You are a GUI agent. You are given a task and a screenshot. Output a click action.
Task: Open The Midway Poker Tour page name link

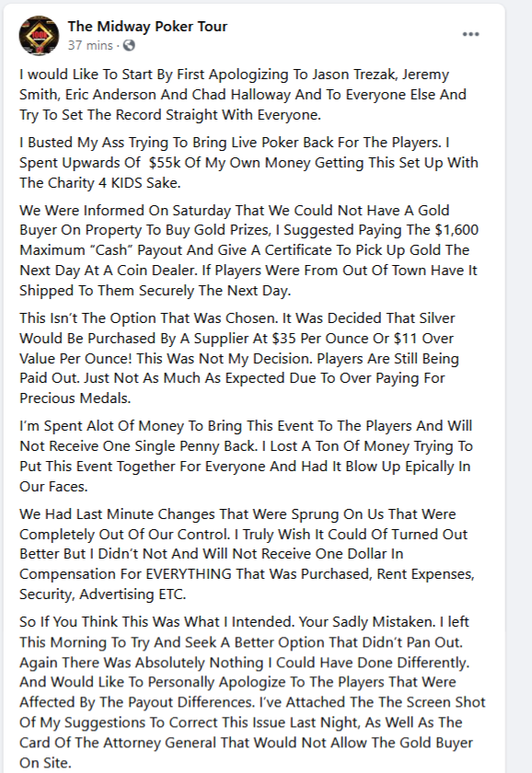tap(147, 26)
